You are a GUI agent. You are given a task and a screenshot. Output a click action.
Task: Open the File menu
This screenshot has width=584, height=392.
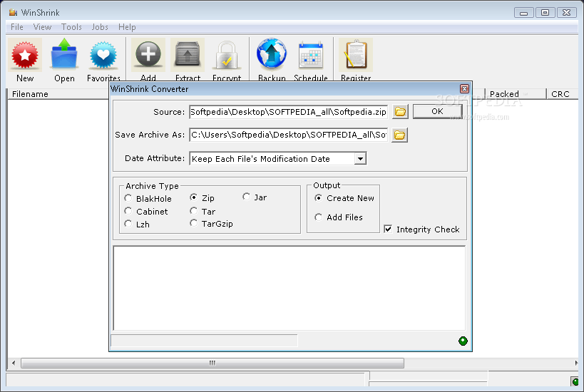[x=17, y=27]
